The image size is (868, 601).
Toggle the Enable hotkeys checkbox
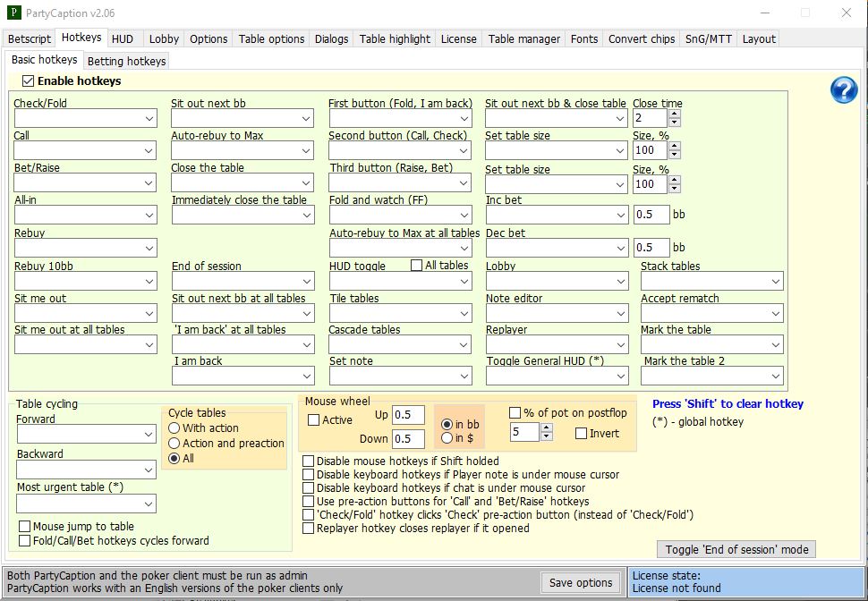29,81
